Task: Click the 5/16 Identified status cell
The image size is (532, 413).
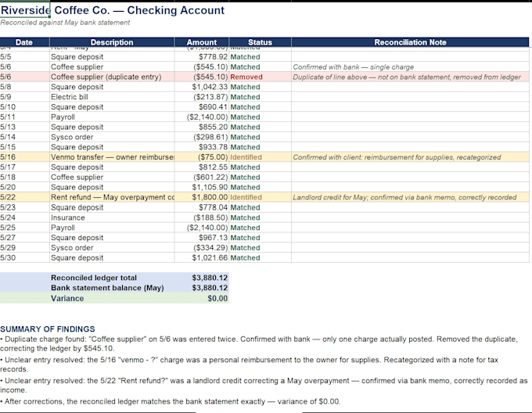Action: click(x=260, y=157)
